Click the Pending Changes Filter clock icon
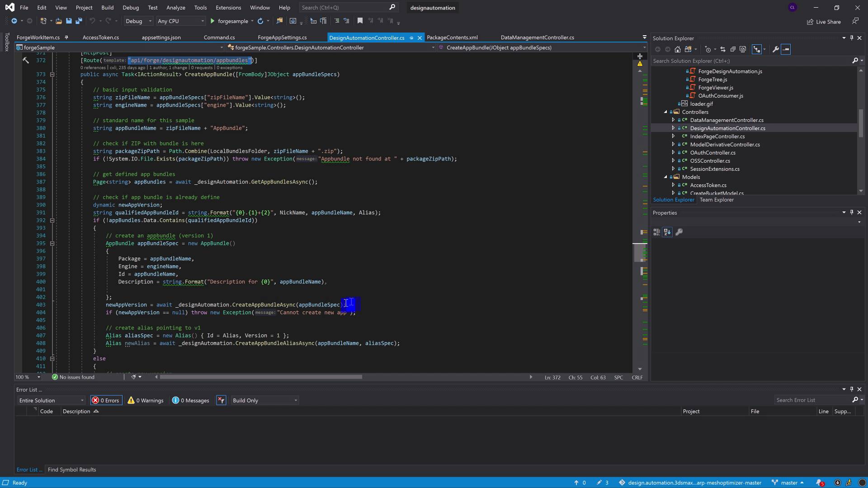This screenshot has height=488, width=868. pyautogui.click(x=708, y=49)
